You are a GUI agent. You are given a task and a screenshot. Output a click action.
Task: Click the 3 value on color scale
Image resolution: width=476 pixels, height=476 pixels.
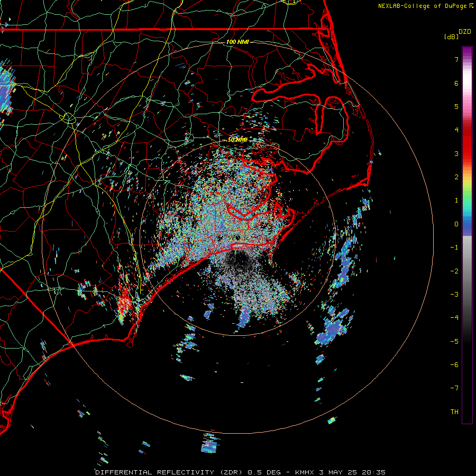[x=456, y=153]
